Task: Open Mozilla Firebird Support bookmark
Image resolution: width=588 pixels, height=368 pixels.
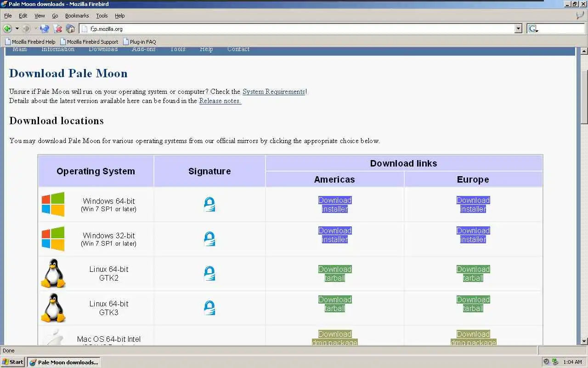Action: coord(89,41)
